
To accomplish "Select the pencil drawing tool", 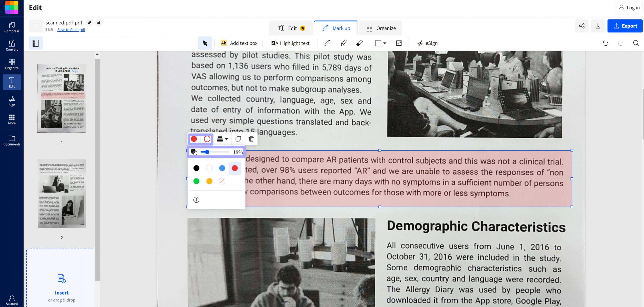I will pyautogui.click(x=327, y=43).
